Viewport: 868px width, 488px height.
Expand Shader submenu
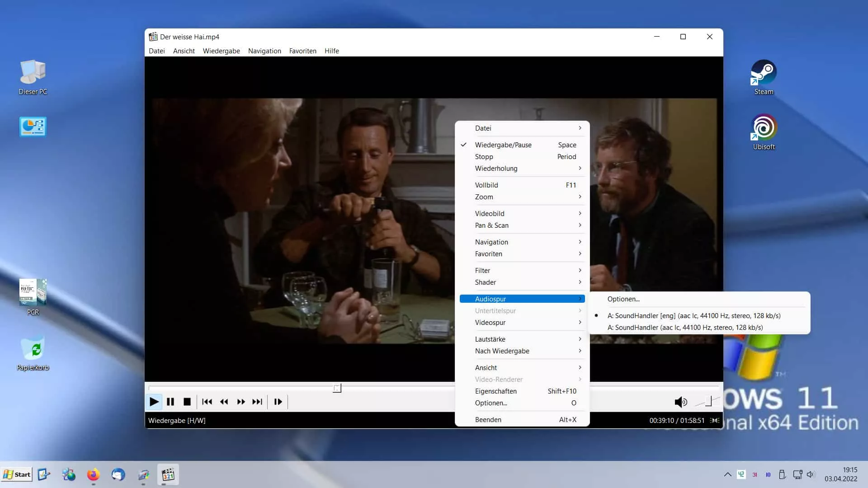point(522,282)
